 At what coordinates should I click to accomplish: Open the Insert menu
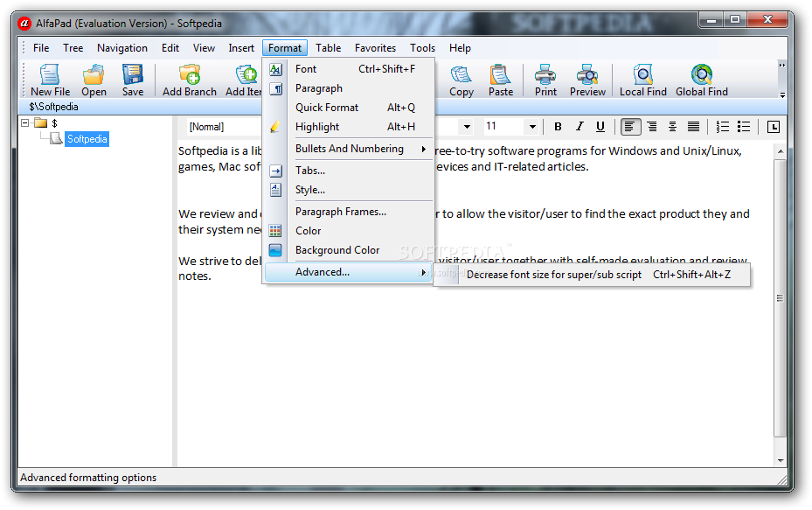click(x=241, y=48)
